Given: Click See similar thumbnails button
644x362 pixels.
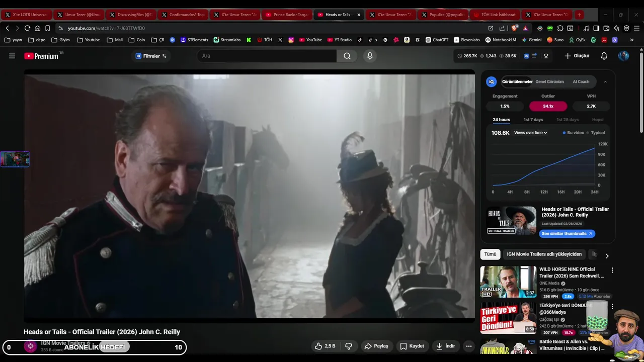Looking at the screenshot, I should tap(567, 233).
